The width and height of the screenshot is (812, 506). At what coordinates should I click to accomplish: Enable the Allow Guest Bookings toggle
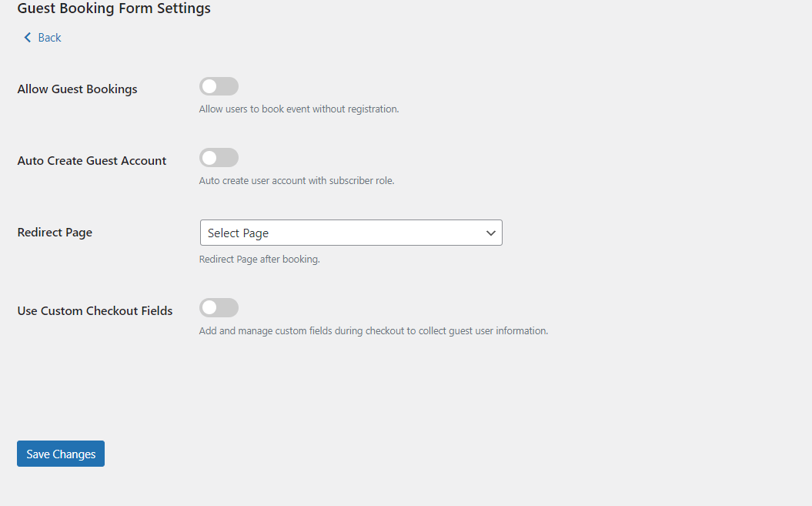click(219, 86)
